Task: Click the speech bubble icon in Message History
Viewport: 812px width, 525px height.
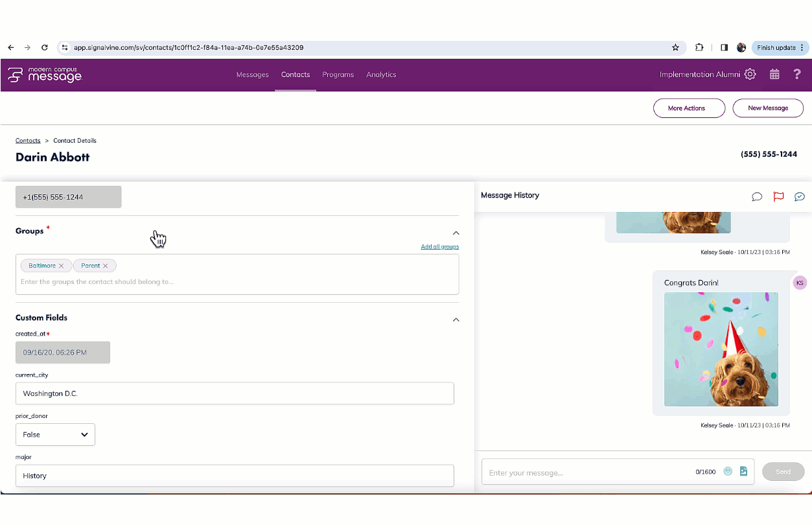Action: click(756, 196)
